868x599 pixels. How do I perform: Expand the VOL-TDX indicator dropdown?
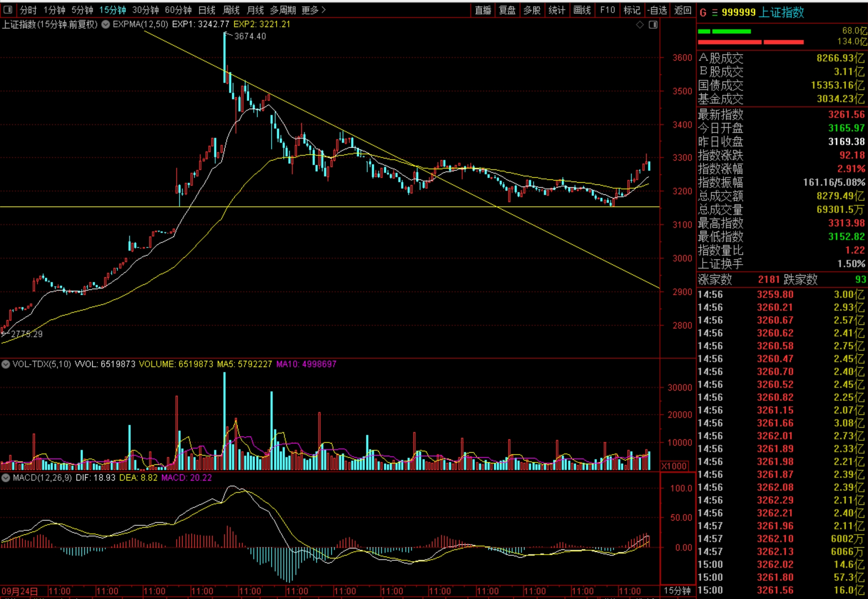(6, 364)
